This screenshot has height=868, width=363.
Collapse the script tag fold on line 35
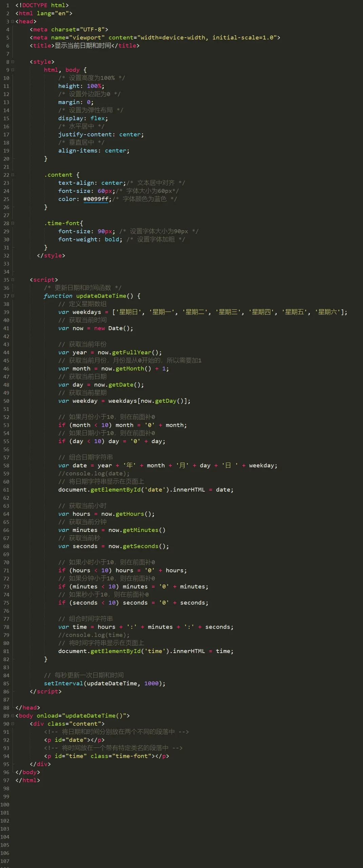[13, 280]
